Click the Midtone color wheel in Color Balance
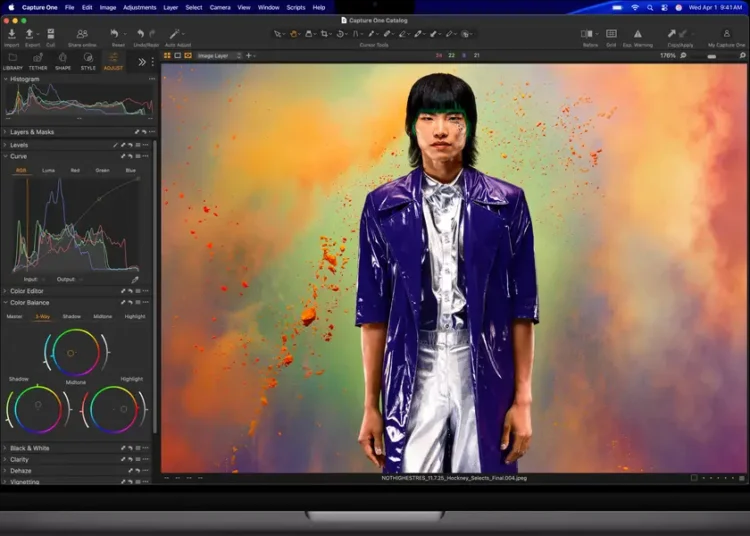The width and height of the screenshot is (750, 536). click(75, 352)
